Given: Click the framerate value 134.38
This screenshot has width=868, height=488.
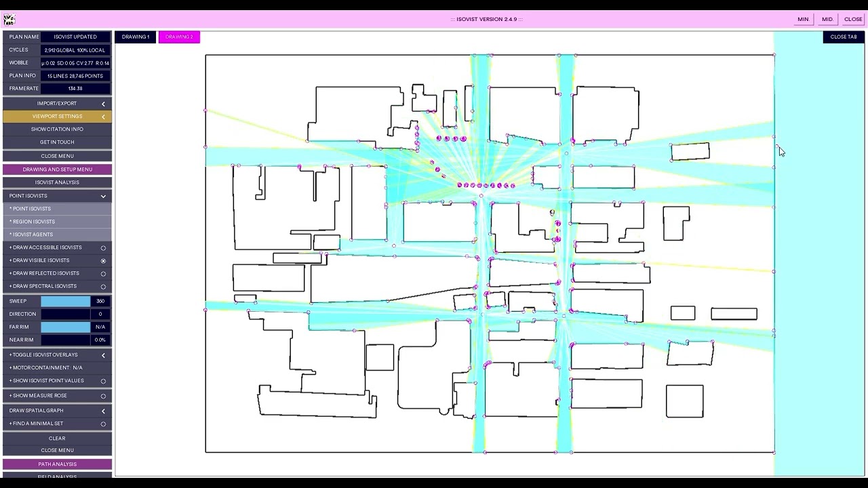Looking at the screenshot, I should tap(75, 89).
